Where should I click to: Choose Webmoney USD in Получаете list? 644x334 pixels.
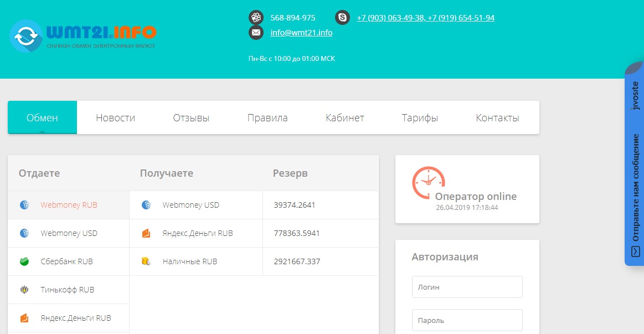(x=196, y=204)
